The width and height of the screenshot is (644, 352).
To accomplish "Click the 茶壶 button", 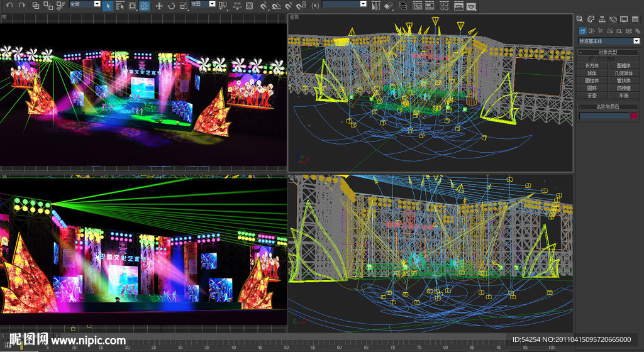I will tap(592, 96).
